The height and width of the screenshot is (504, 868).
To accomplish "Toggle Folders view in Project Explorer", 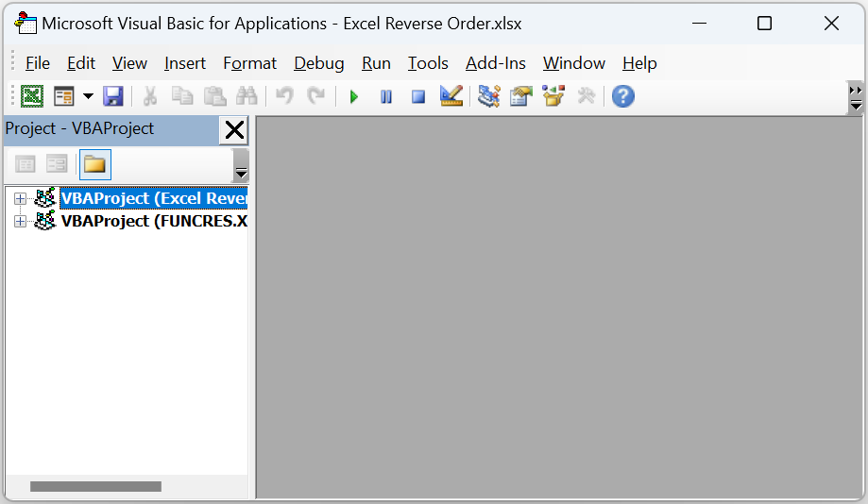I will click(95, 164).
